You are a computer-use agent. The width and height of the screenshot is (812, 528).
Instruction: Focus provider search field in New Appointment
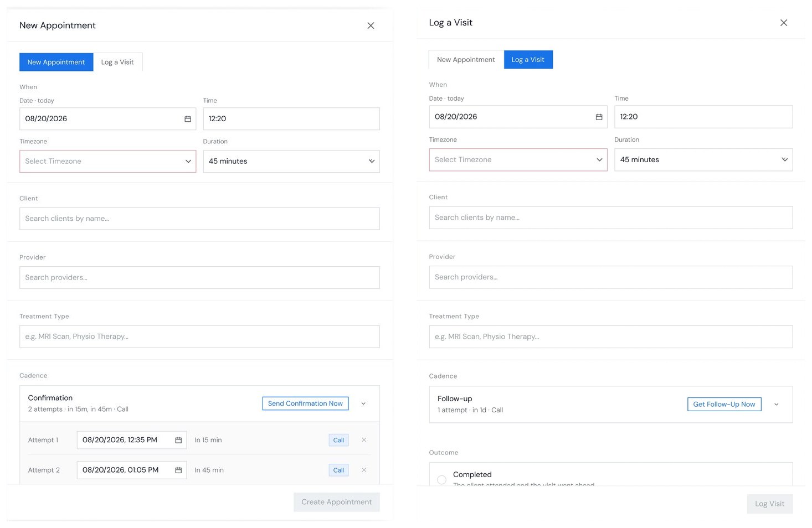coord(199,277)
